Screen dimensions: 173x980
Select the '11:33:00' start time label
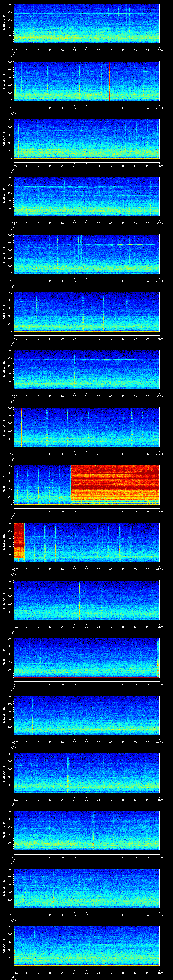point(13,166)
